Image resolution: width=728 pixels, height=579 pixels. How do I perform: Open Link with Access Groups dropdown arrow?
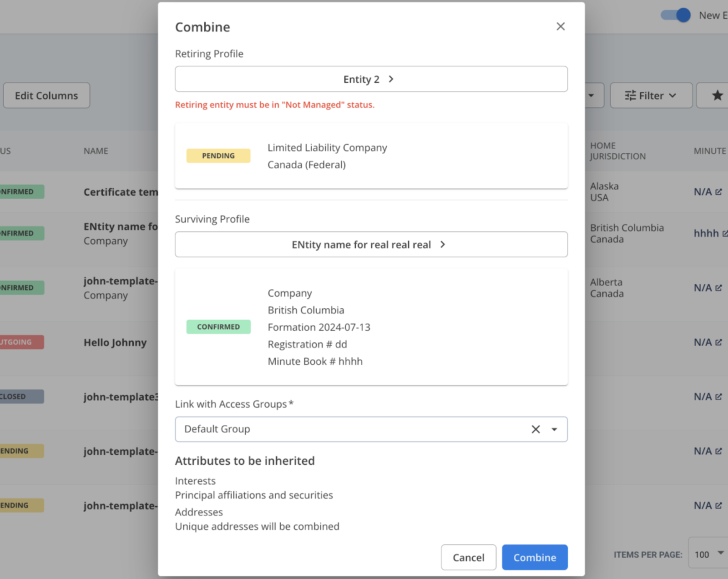554,429
